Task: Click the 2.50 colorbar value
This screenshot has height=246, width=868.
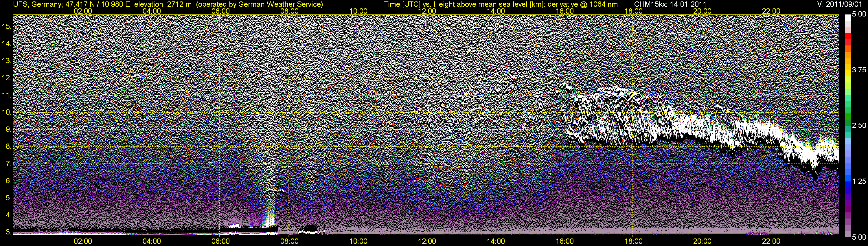Action: [859, 125]
